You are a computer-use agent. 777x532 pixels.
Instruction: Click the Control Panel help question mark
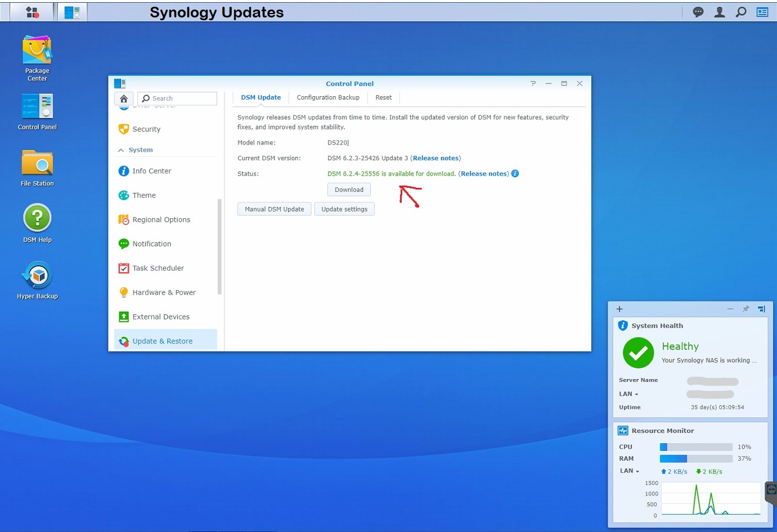click(x=533, y=83)
